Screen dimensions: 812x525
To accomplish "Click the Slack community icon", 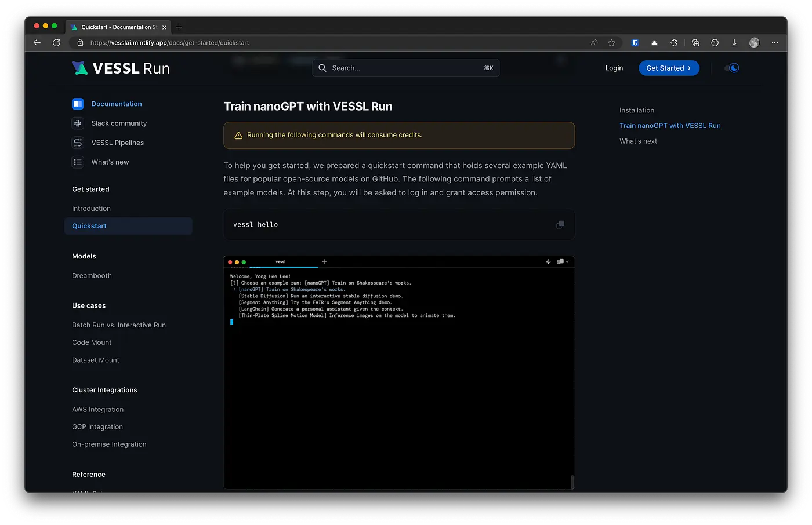I will [x=78, y=123].
